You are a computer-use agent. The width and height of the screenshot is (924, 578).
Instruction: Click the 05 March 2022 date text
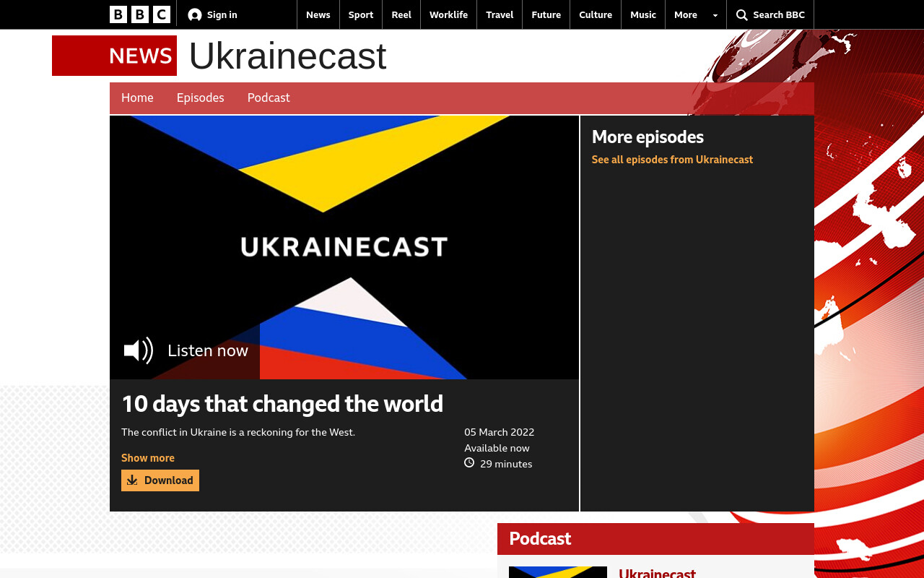coord(500,432)
